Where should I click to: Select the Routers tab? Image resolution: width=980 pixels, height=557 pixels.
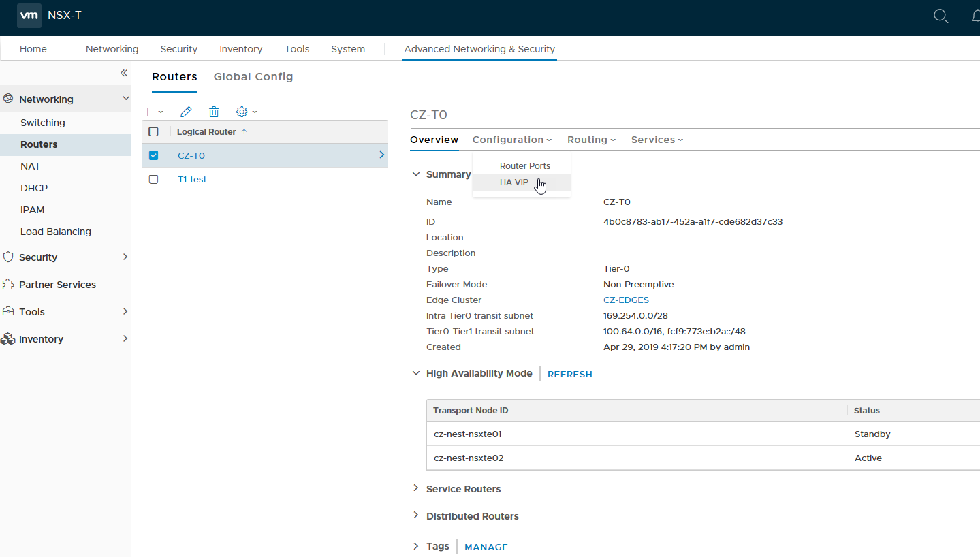point(174,77)
